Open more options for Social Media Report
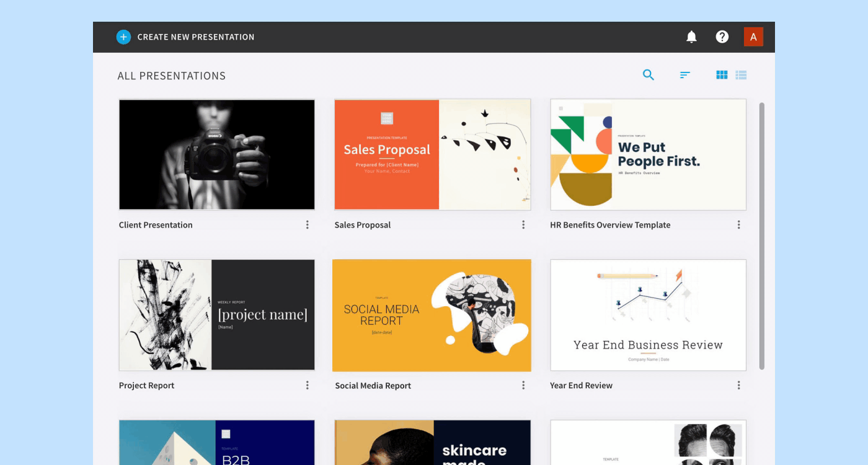Viewport: 868px width, 465px height. (x=523, y=386)
